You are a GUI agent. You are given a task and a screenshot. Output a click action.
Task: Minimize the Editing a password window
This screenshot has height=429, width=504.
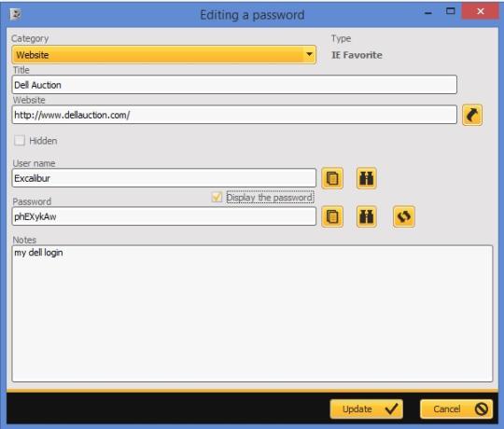point(427,12)
